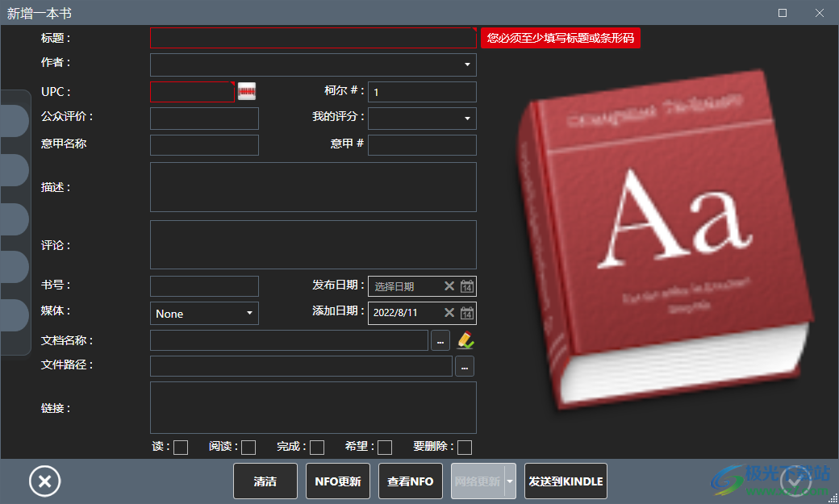839x504 pixels.
Task: Click the browse (...) icon for 文件路径
Action: 465,366
